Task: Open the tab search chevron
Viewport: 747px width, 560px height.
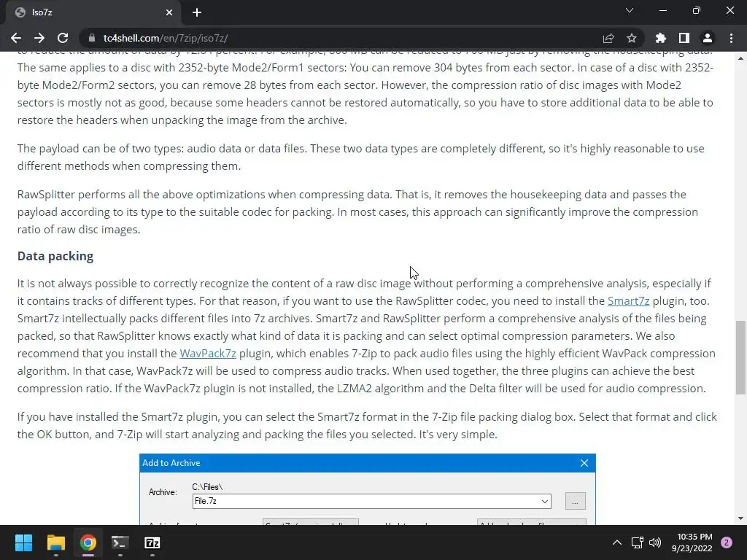Action: (x=630, y=10)
